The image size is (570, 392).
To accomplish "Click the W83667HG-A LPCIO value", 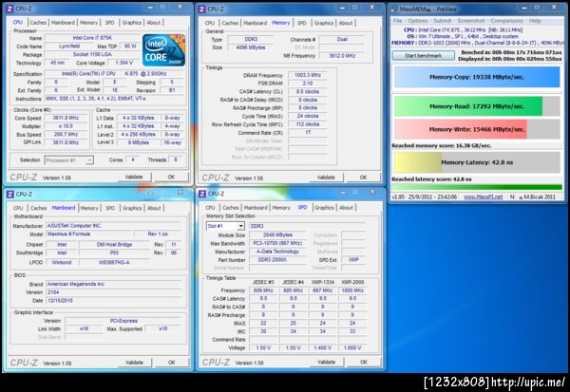I will point(114,262).
